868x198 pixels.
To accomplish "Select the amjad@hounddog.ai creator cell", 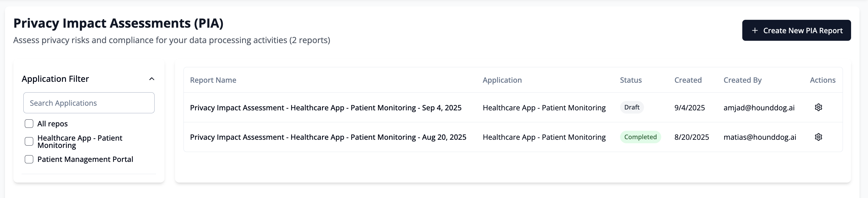I will [x=759, y=107].
